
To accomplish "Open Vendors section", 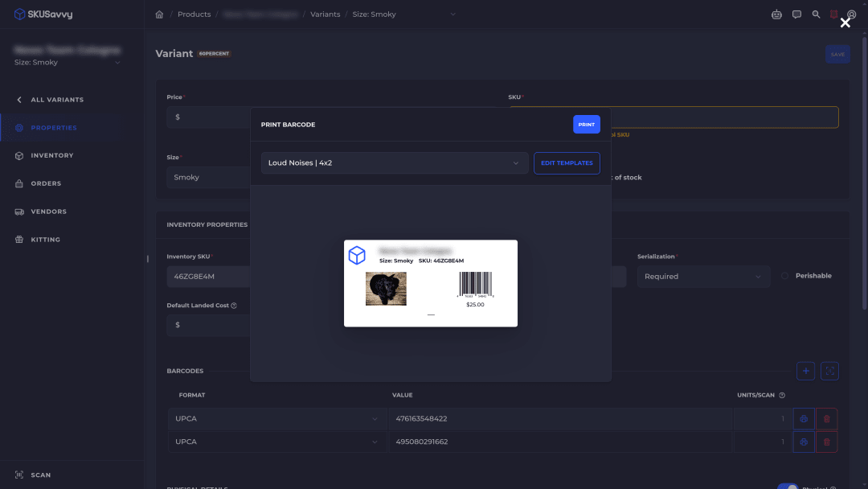I will (x=49, y=212).
